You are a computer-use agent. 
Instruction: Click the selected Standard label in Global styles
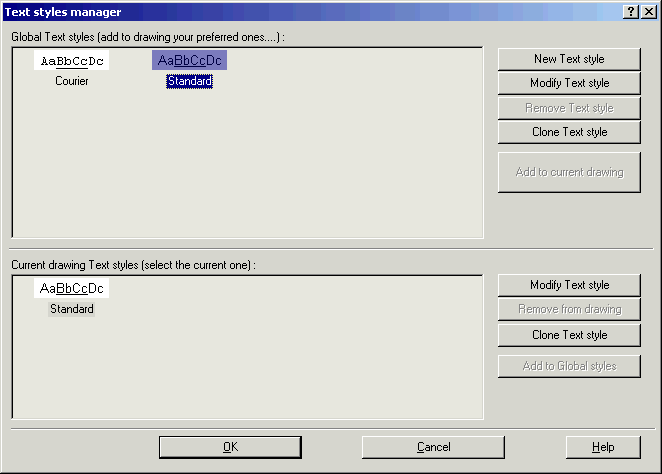(x=189, y=81)
